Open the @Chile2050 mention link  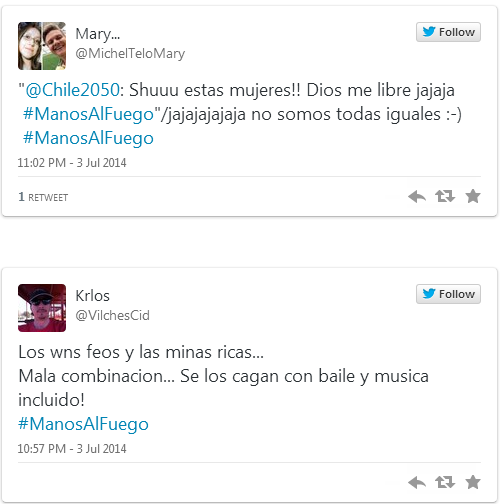pyautogui.click(x=72, y=90)
